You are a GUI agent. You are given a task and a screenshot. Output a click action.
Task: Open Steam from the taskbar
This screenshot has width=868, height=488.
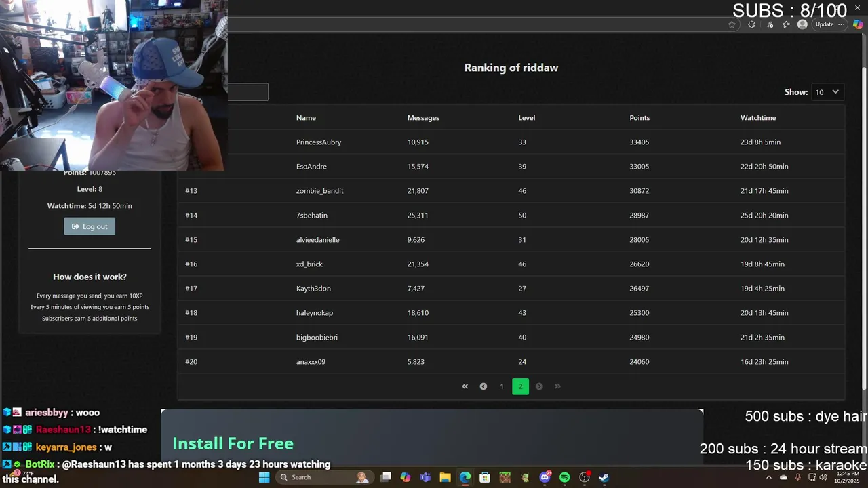coord(604,477)
